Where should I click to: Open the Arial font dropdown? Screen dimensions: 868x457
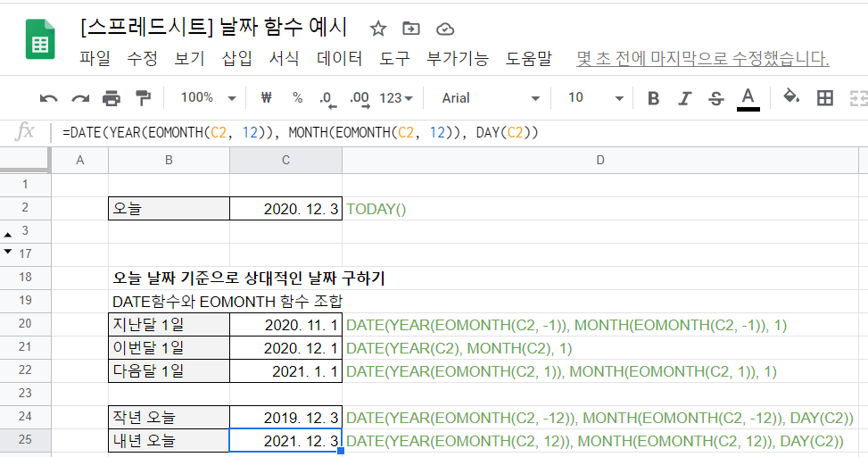[x=491, y=98]
